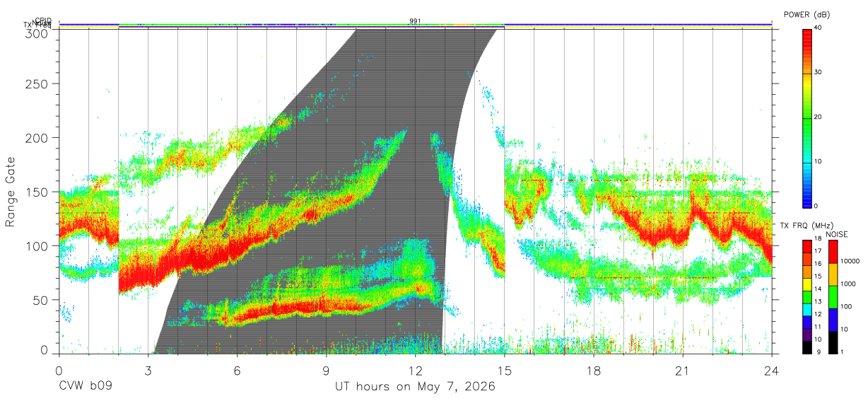Viewport: 868px width, 401px height.
Task: Click the 24 hour tick on UT axis
Action: [771, 370]
